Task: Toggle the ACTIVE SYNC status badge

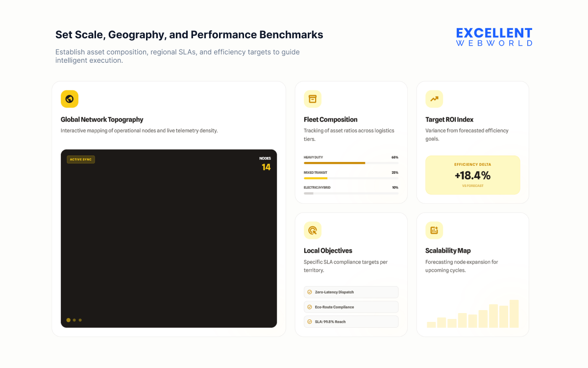Action: coord(80,159)
